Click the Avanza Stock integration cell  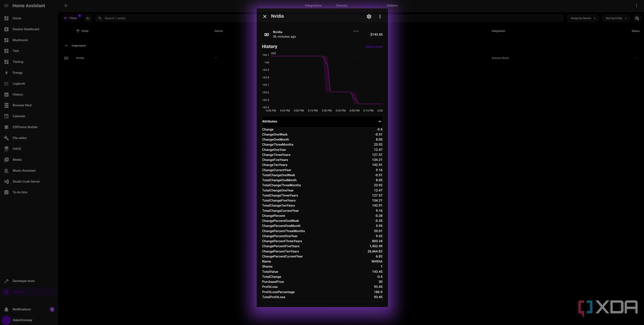pos(500,58)
